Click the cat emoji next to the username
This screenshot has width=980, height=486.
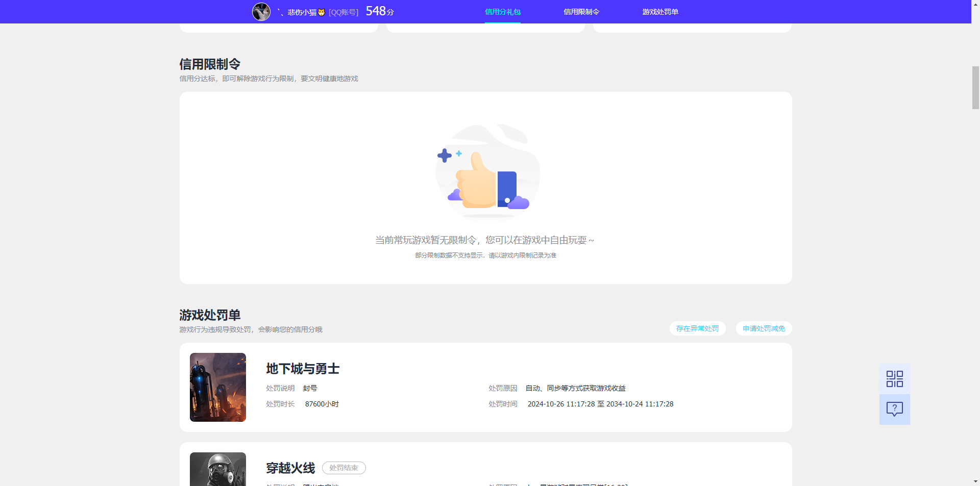point(321,11)
